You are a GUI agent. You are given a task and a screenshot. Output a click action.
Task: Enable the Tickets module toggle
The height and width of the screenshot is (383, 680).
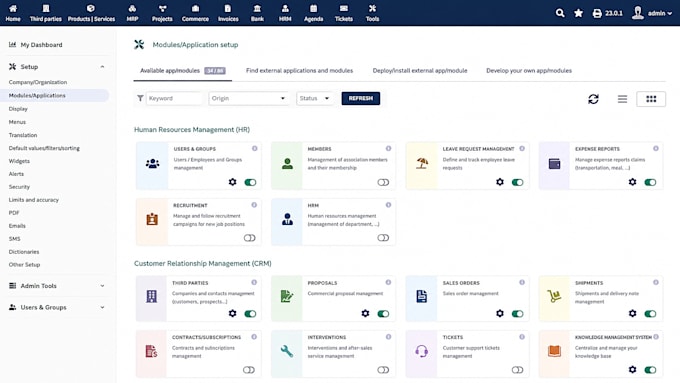click(x=517, y=370)
